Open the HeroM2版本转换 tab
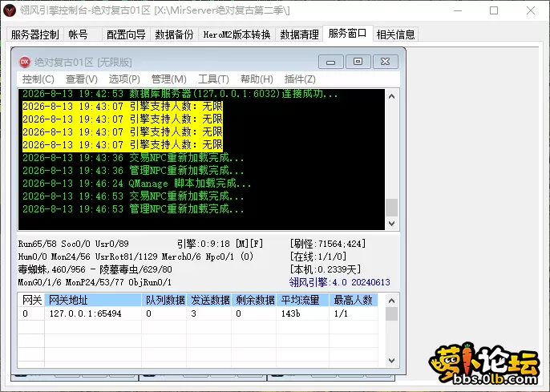Screen dimensions: 550x392 point(237,34)
